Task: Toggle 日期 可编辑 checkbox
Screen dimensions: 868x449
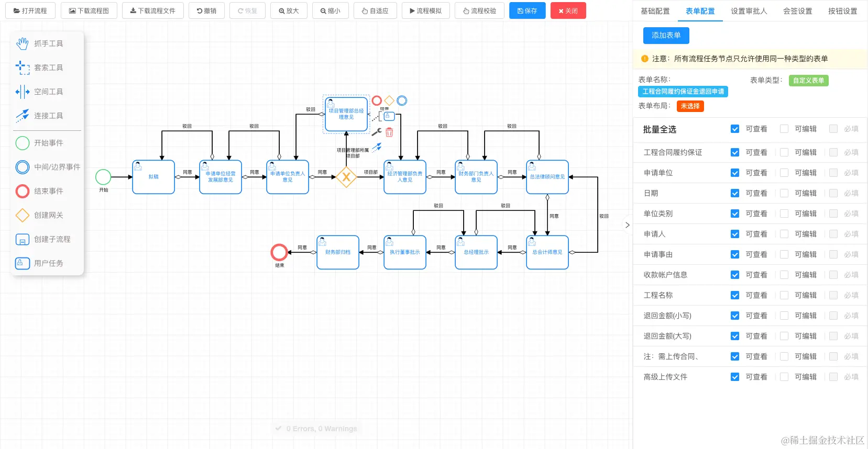Action: pos(784,193)
